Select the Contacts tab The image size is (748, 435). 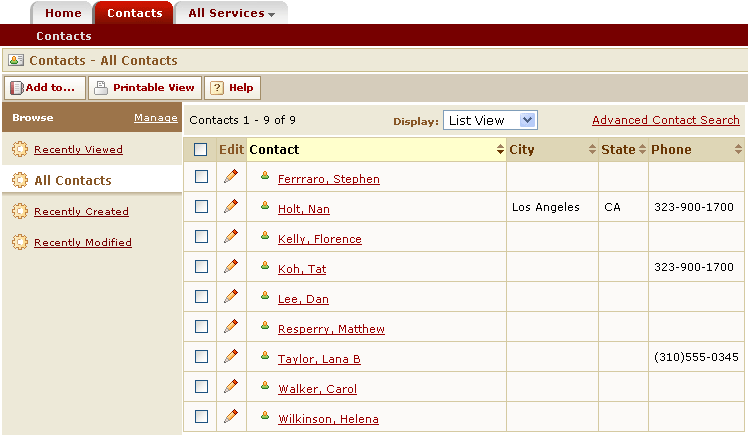click(135, 13)
